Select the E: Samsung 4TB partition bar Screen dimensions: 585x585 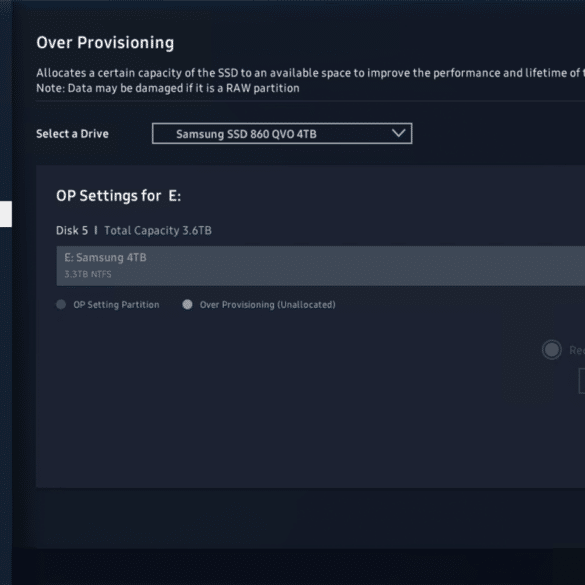[320, 266]
